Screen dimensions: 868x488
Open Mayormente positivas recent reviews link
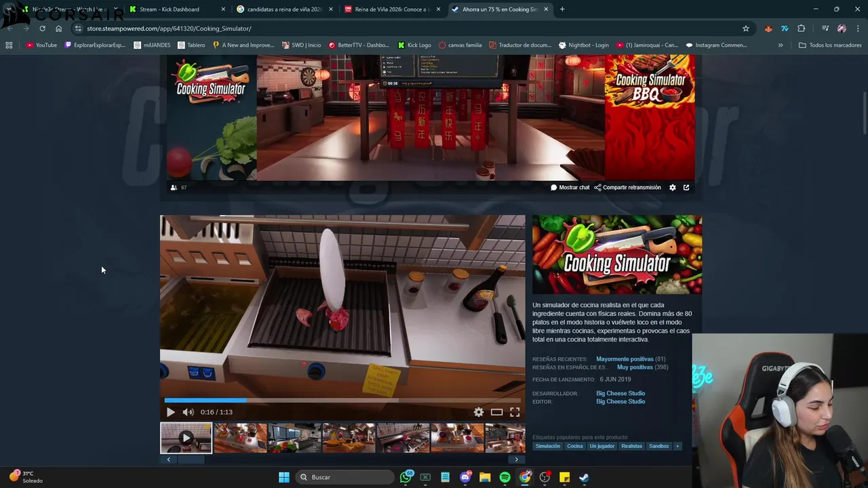(x=625, y=359)
